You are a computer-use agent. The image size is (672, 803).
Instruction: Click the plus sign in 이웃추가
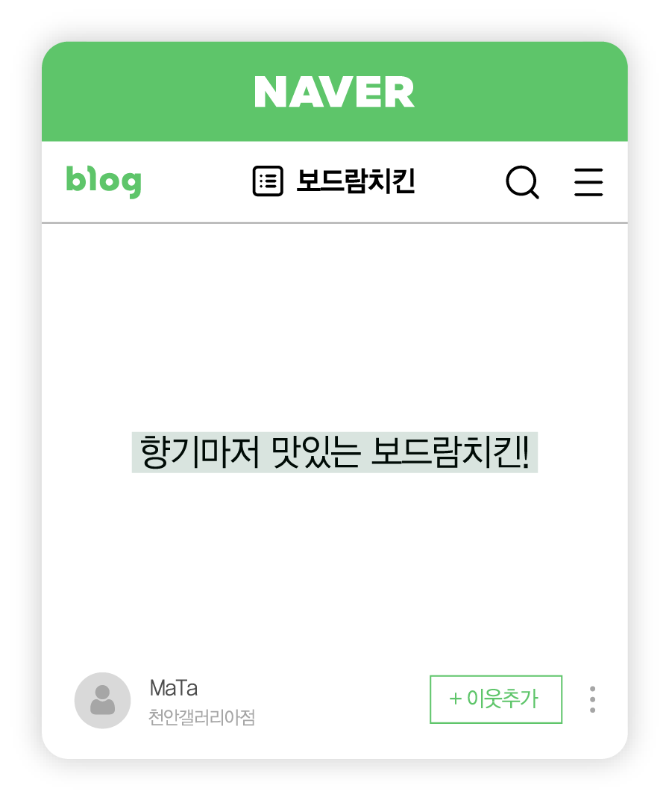(456, 699)
